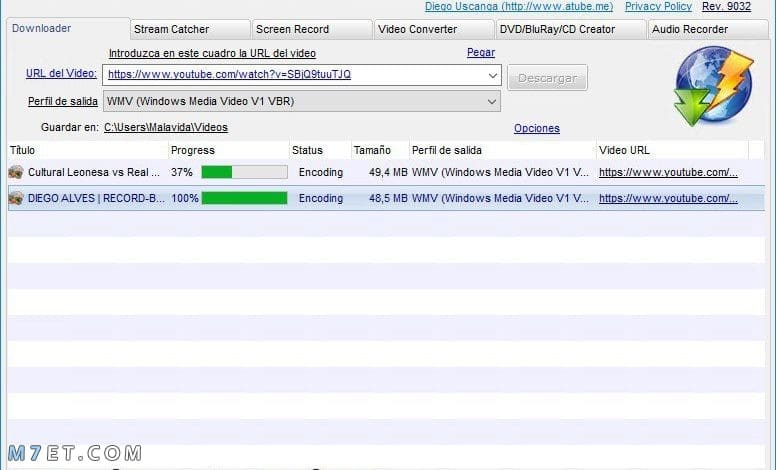Click the 100% progress text
The width and height of the screenshot is (776, 470).
[185, 198]
